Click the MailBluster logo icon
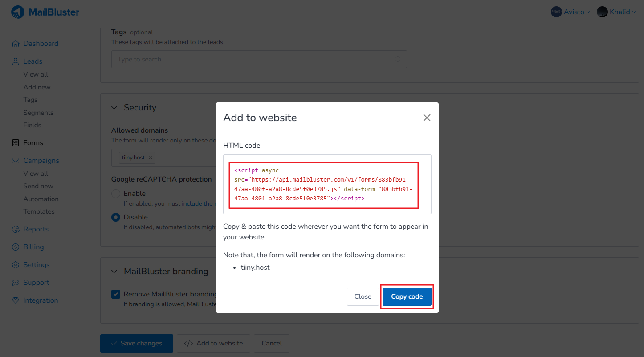Image resolution: width=644 pixels, height=357 pixels. coord(18,12)
